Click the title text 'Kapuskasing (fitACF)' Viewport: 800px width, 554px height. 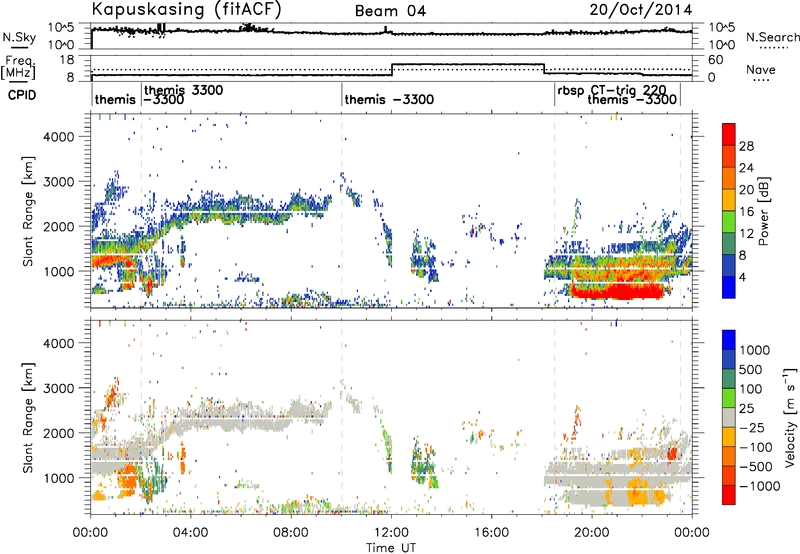tap(186, 9)
